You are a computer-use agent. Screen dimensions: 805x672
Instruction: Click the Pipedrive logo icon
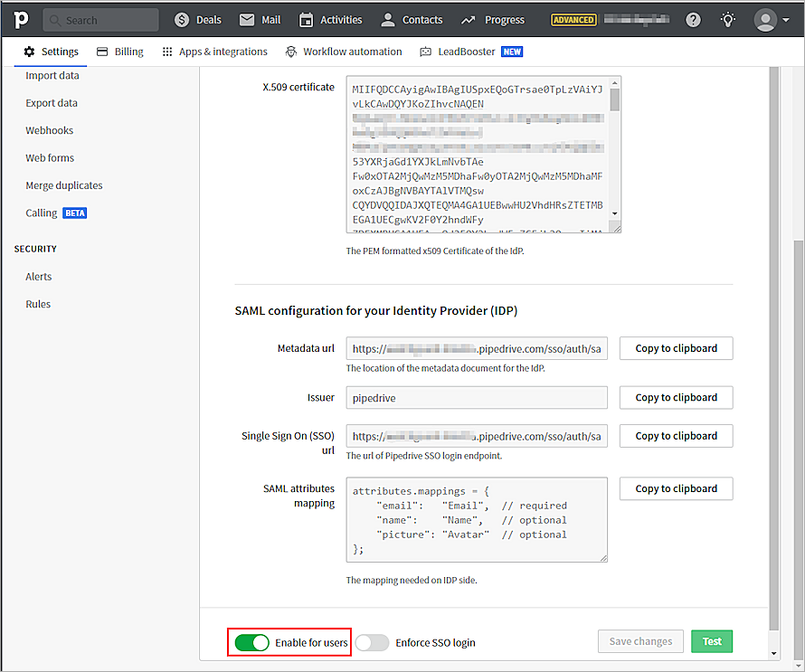[x=20, y=19]
